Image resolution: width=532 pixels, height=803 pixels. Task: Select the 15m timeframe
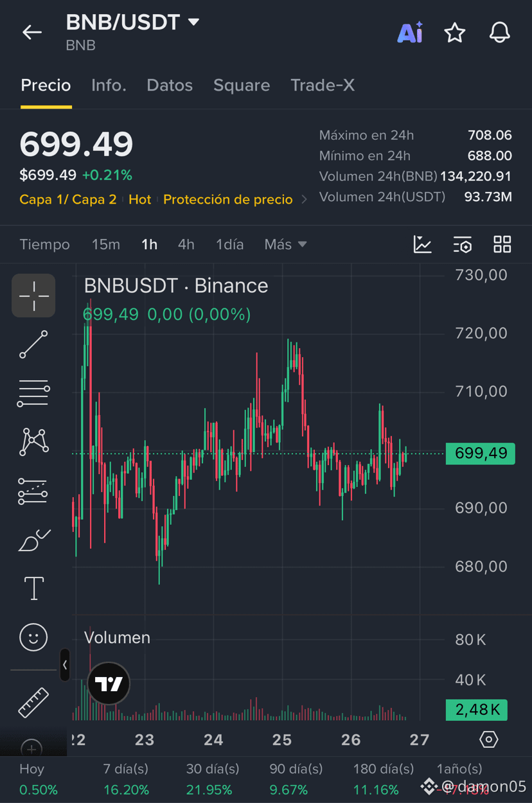coord(106,245)
